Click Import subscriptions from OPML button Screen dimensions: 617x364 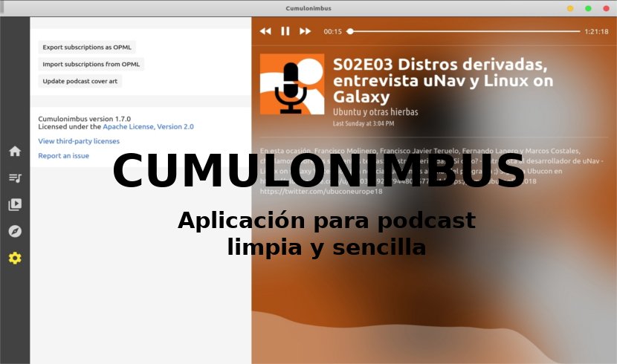91,64
